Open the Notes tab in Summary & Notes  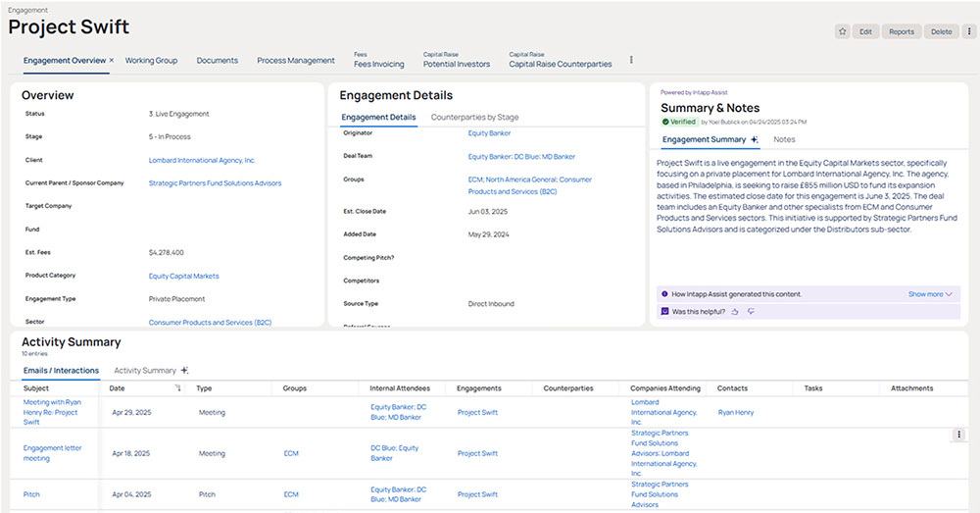pyautogui.click(x=784, y=140)
